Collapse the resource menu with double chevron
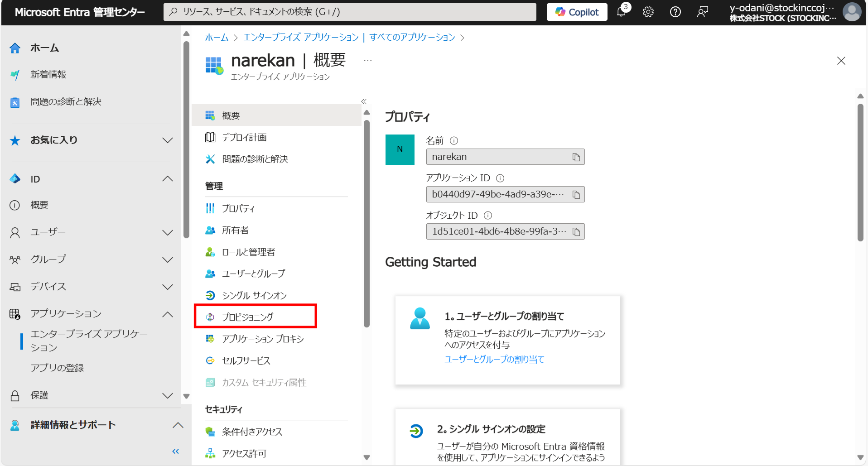Image resolution: width=868 pixels, height=466 pixels. tap(364, 101)
